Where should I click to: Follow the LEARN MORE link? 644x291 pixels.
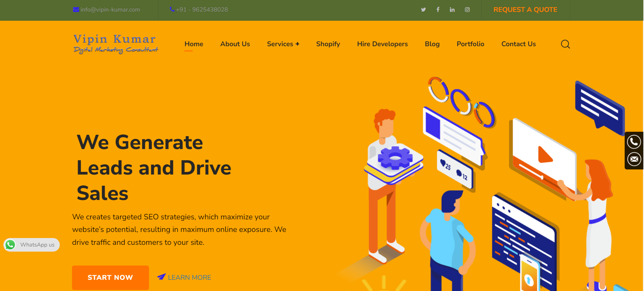(x=189, y=277)
